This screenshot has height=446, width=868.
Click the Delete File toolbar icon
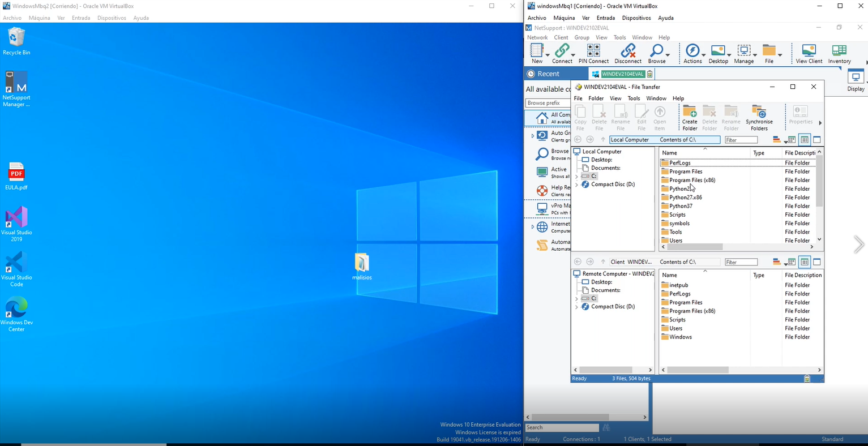(599, 117)
